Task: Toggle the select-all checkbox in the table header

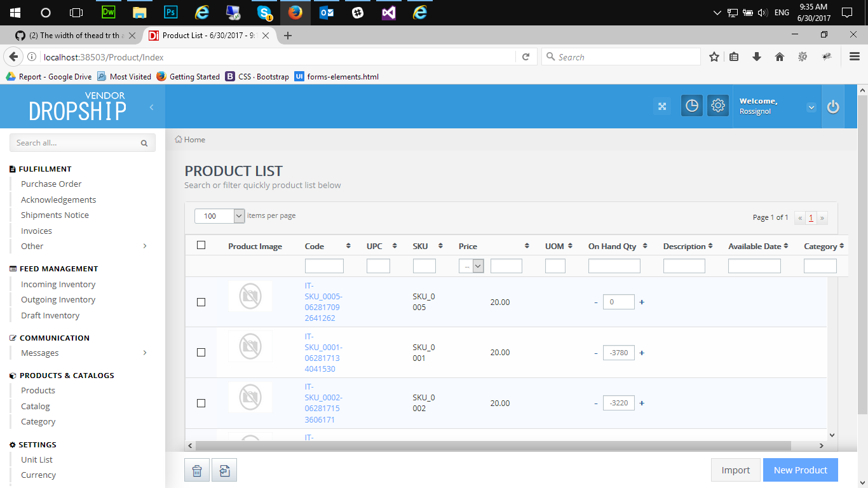Action: point(201,245)
